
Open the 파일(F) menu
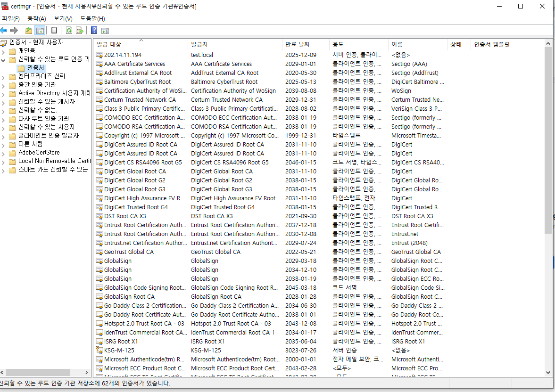(11, 18)
